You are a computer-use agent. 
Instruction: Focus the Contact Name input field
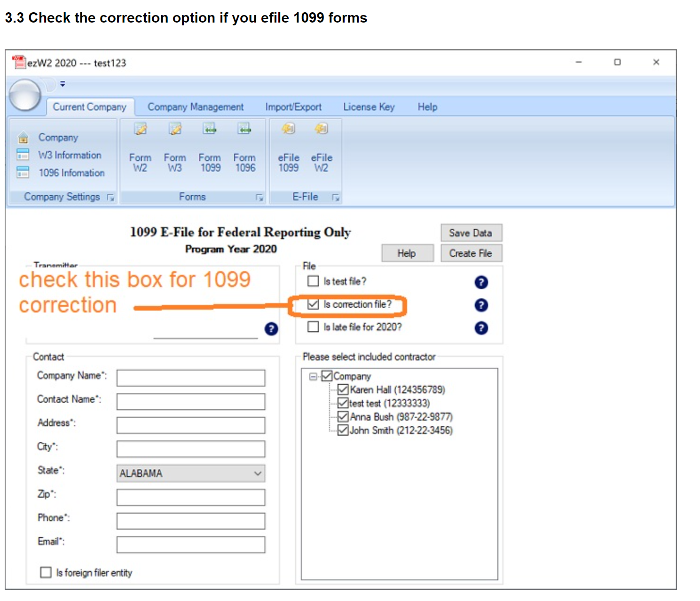click(x=191, y=401)
